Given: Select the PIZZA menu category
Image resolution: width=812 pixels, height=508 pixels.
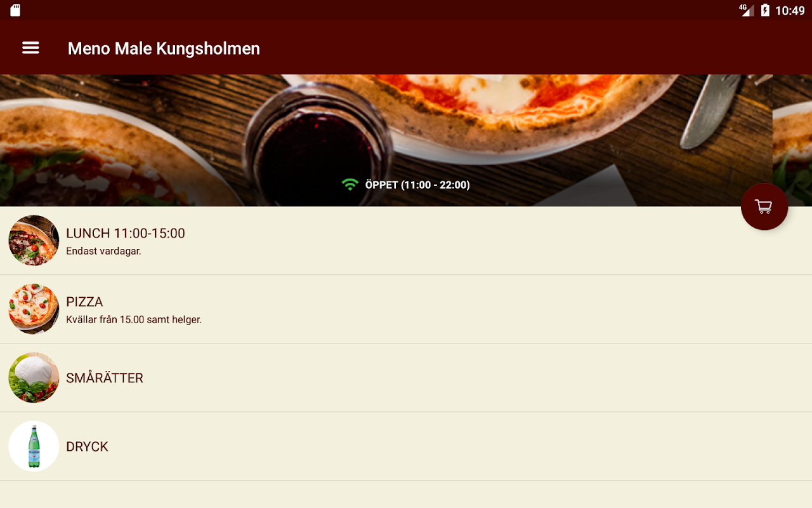Looking at the screenshot, I should 406,309.
